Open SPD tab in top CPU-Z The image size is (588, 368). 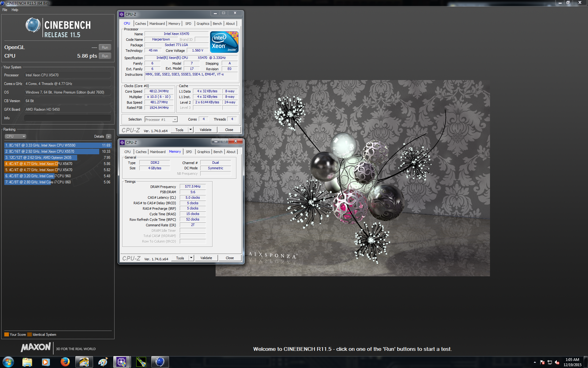(x=188, y=24)
